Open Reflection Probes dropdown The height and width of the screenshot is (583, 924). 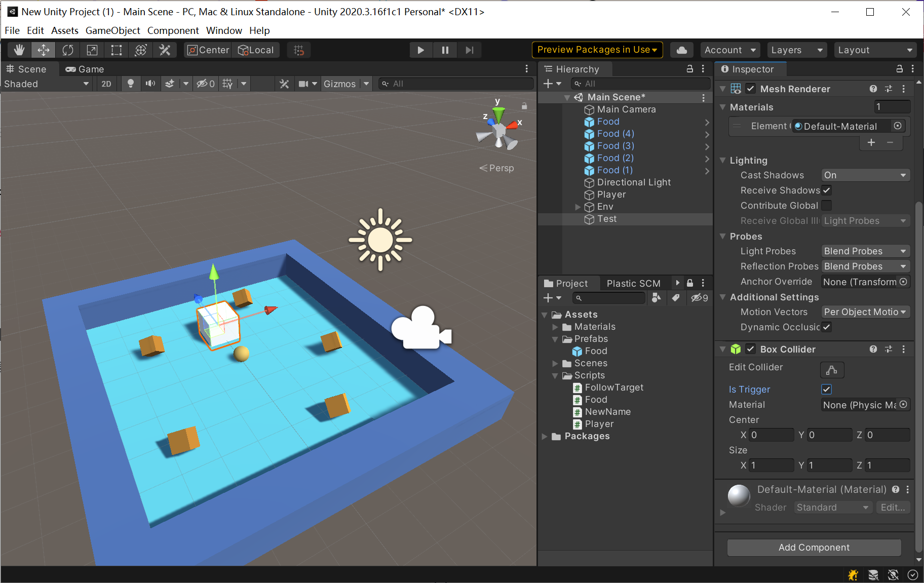pyautogui.click(x=865, y=266)
